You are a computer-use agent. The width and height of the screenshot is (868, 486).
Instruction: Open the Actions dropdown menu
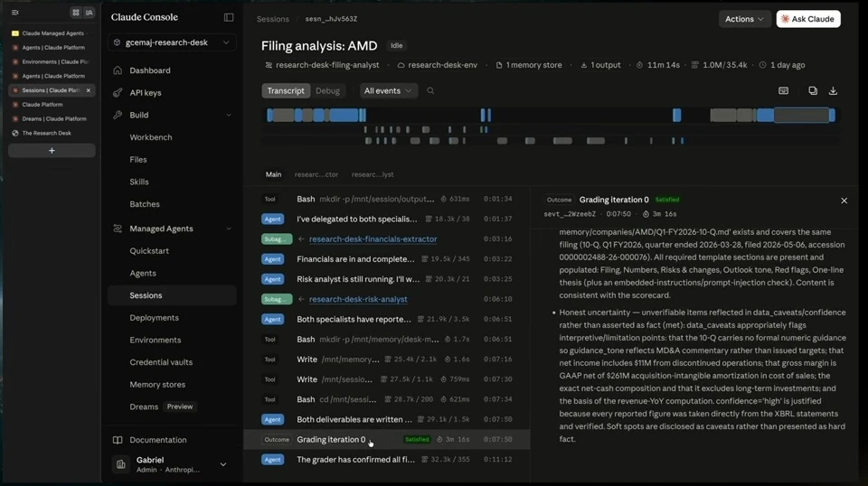(744, 19)
